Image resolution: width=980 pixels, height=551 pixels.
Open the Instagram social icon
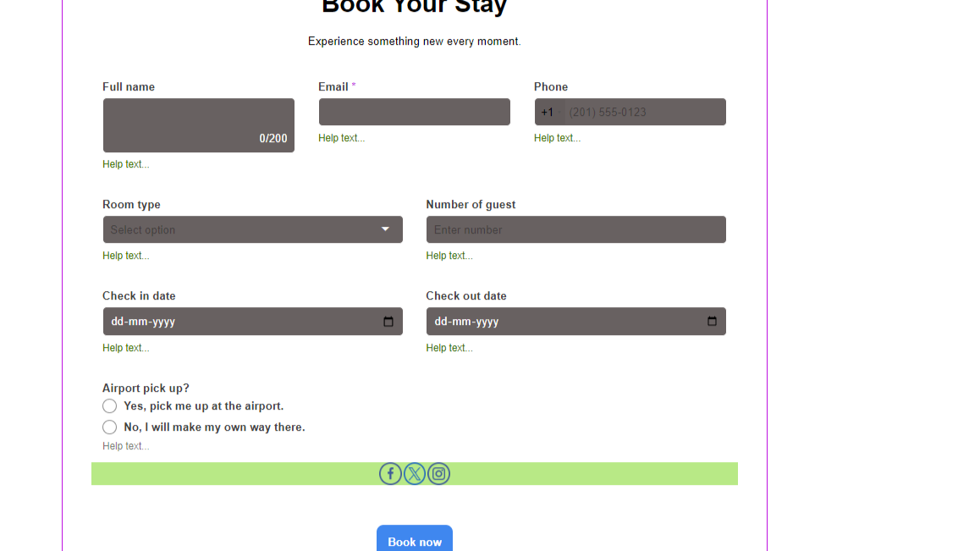click(438, 473)
